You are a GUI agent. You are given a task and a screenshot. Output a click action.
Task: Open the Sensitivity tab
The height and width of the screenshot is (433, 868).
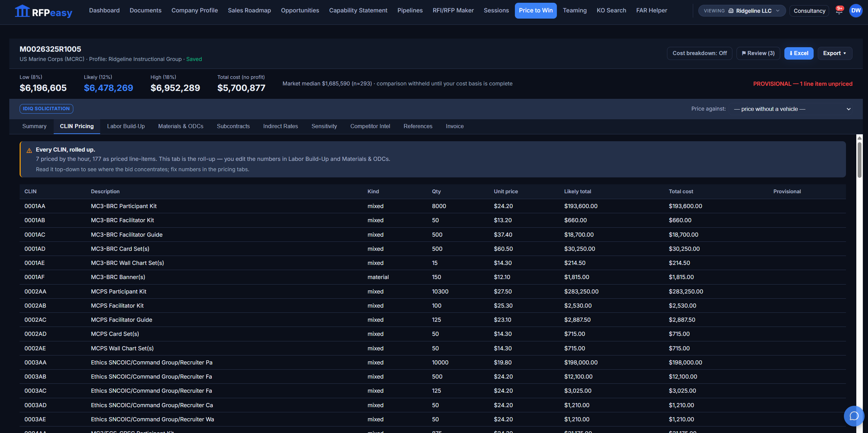[324, 126]
